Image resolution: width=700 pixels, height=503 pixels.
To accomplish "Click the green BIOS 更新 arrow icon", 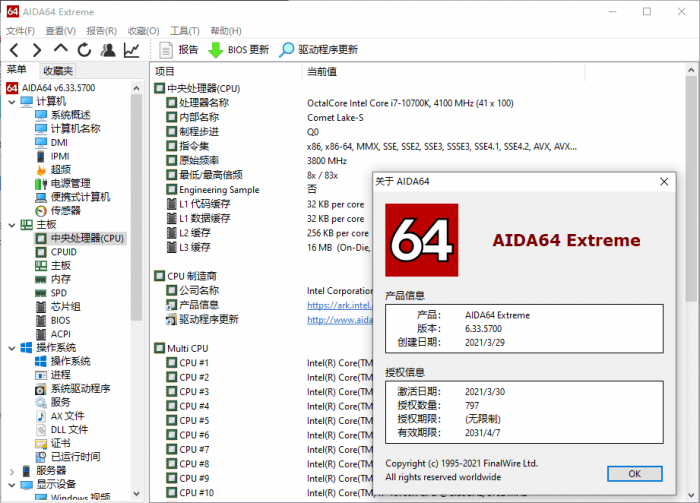I will click(215, 50).
